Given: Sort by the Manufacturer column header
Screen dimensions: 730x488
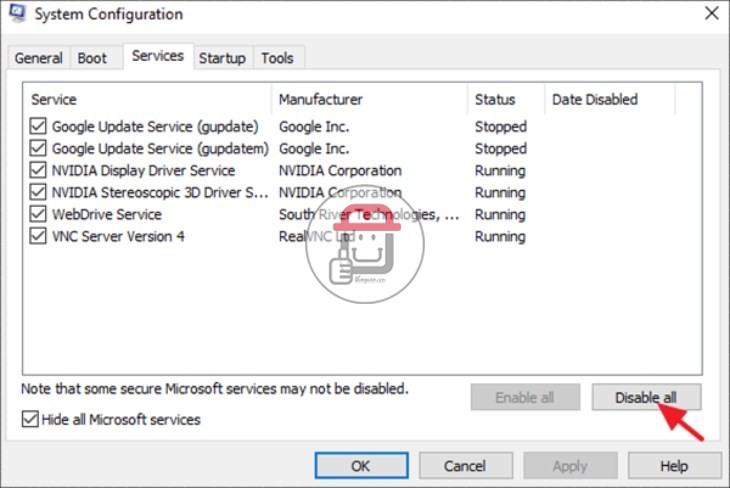Looking at the screenshot, I should (x=369, y=99).
